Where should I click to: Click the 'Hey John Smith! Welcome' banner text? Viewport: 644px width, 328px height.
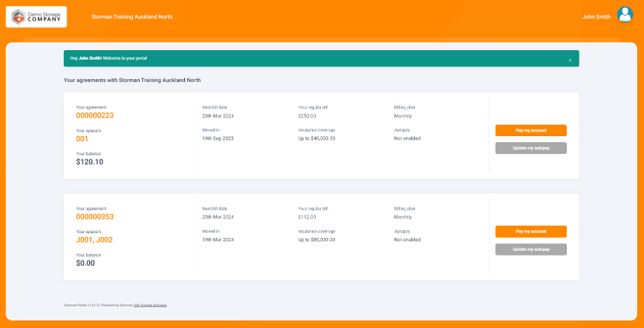(x=109, y=58)
